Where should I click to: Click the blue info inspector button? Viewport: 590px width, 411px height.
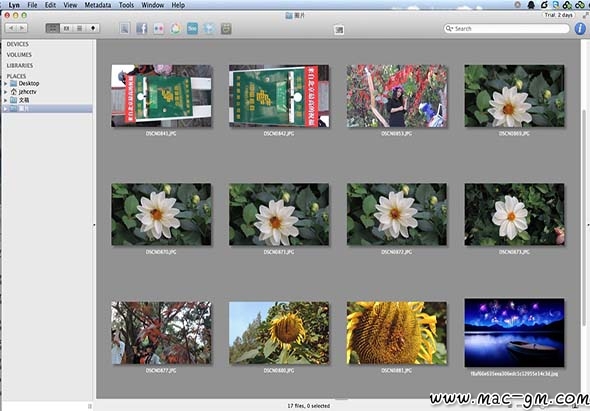click(580, 29)
